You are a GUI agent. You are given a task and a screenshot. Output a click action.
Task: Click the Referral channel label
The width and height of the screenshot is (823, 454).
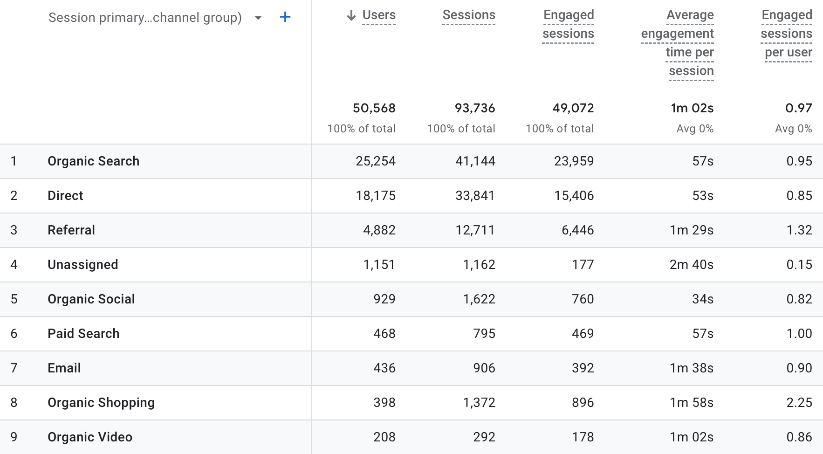pos(71,230)
